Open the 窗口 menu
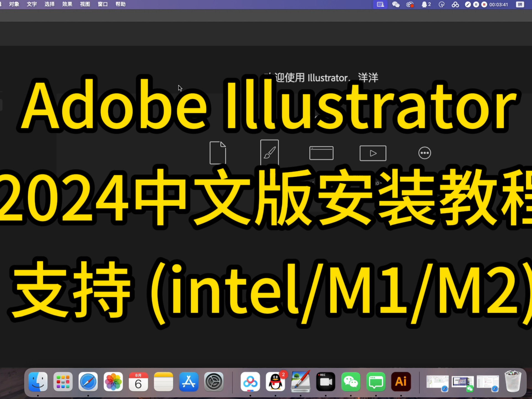The image size is (532, 399). [x=103, y=4]
